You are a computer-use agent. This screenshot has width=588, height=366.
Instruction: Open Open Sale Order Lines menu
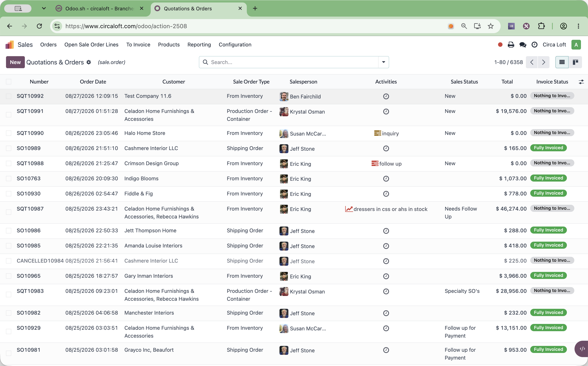click(x=91, y=45)
